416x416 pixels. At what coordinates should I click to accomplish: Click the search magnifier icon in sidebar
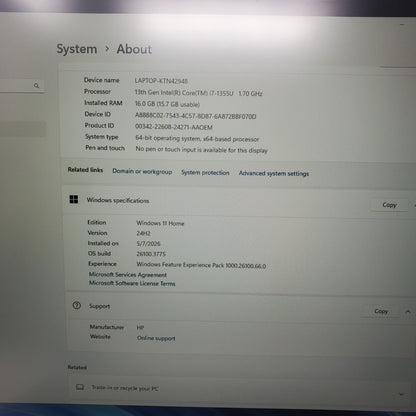click(36, 86)
